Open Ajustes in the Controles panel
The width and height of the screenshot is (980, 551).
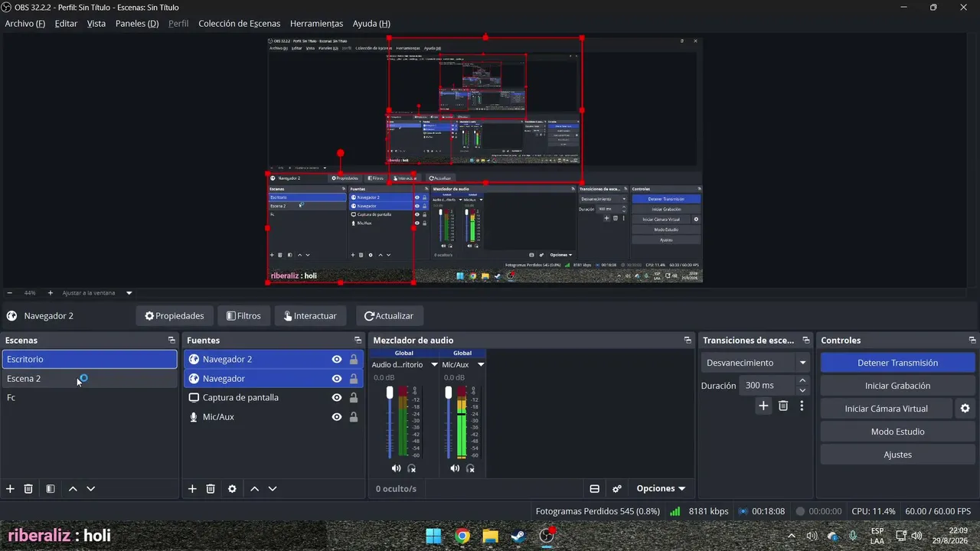898,455
